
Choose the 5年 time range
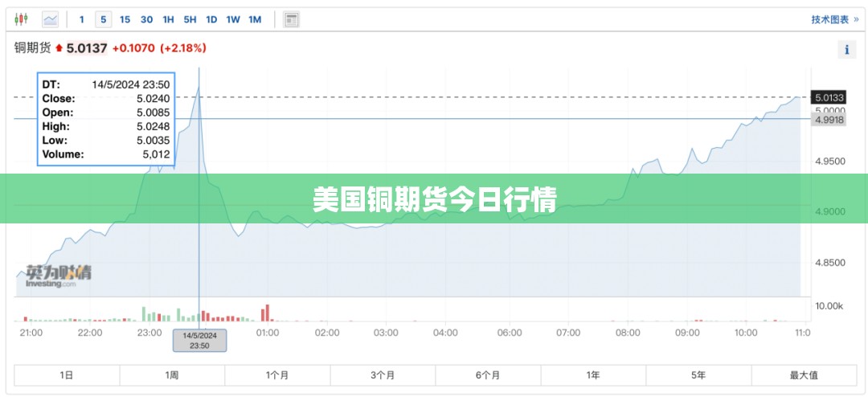click(x=698, y=374)
